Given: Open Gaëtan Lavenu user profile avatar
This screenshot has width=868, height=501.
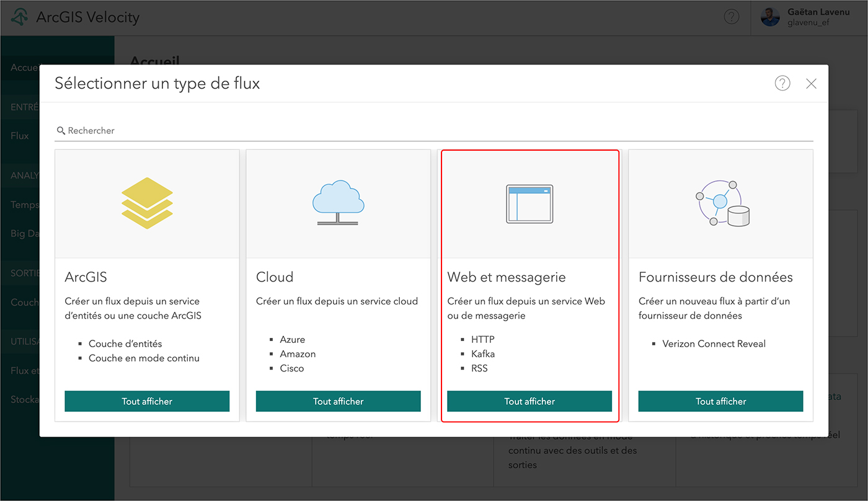Looking at the screenshot, I should point(770,17).
